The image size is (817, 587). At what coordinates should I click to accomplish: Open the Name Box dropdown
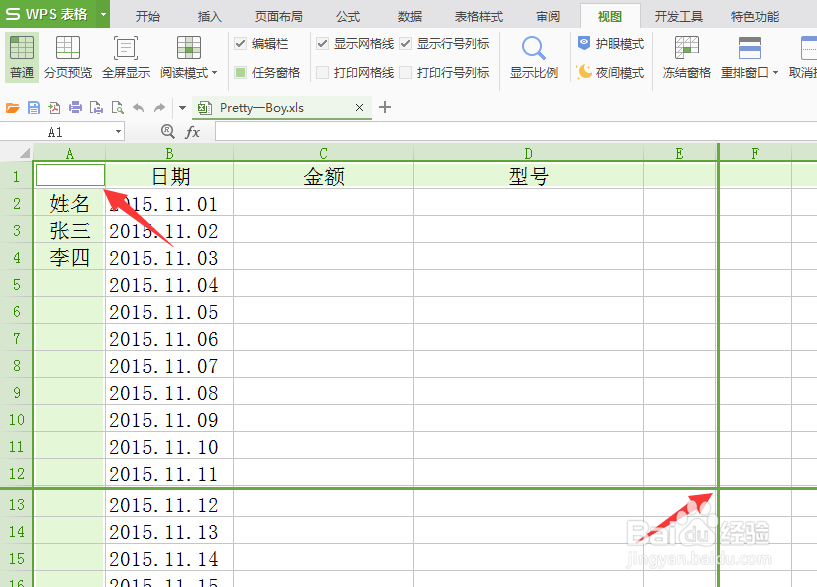click(117, 131)
